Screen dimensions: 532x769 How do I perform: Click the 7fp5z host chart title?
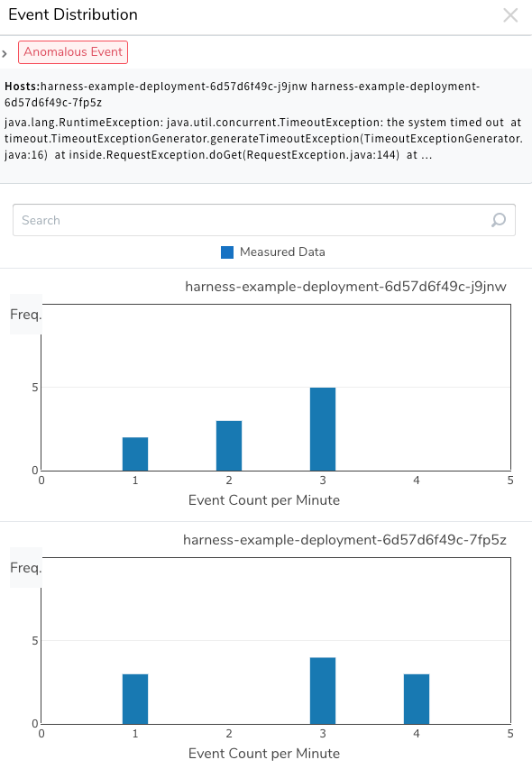click(344, 540)
